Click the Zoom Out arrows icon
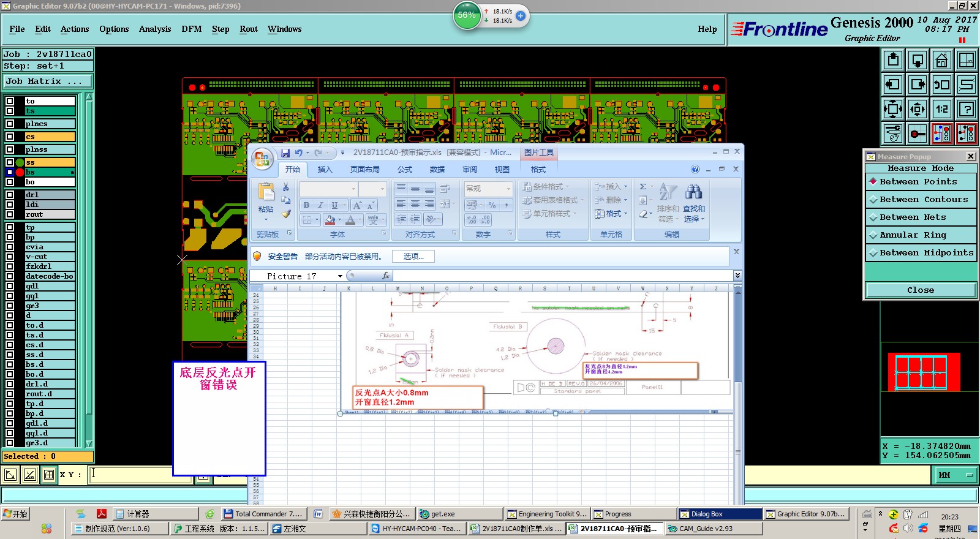The width and height of the screenshot is (980, 539). click(x=918, y=109)
